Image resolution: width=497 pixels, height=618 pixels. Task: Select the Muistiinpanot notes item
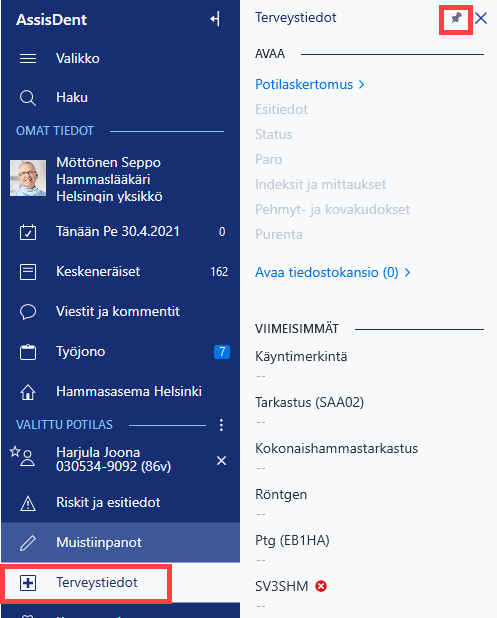(x=121, y=542)
